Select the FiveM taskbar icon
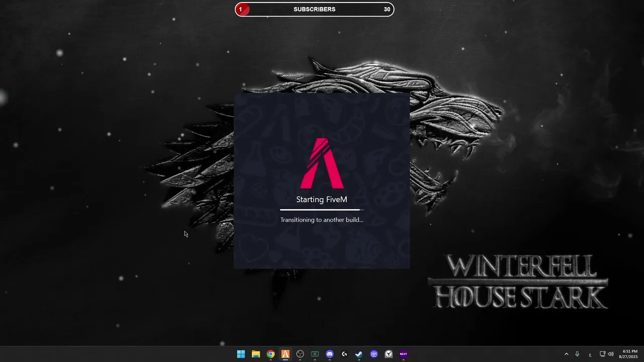The image size is (644, 362). (285, 354)
